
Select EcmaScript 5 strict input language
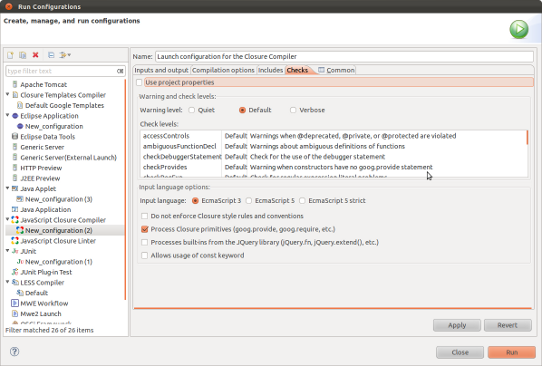[302, 200]
